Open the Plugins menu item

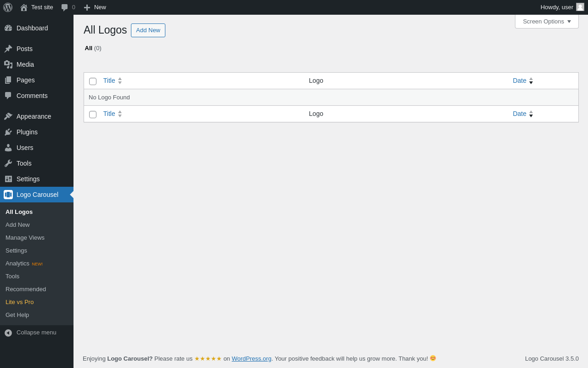pos(37,132)
